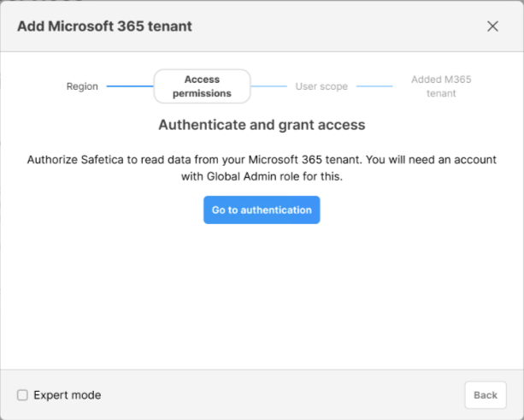Select the Access permissions step
Image resolution: width=524 pixels, height=420 pixels.
point(202,86)
